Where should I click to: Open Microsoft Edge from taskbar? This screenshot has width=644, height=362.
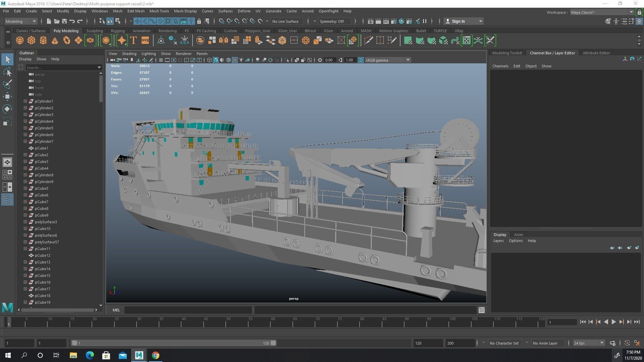90,355
